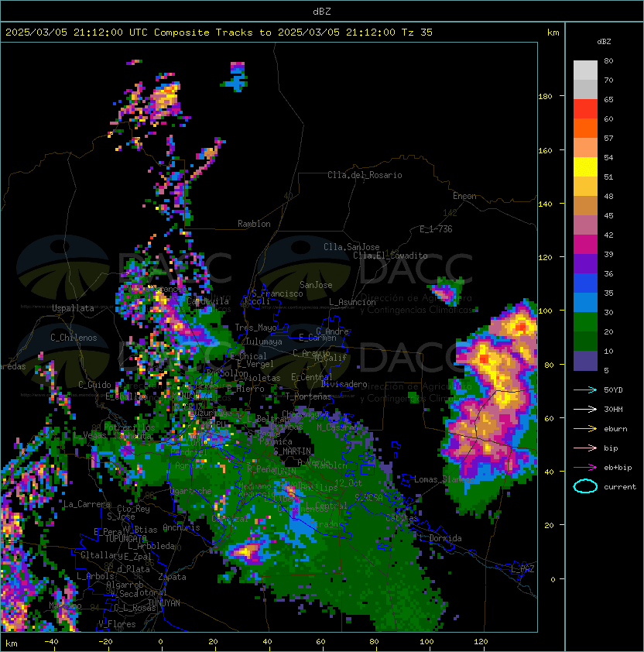Click the 'Clla.SanJose' map label

[x=351, y=247]
